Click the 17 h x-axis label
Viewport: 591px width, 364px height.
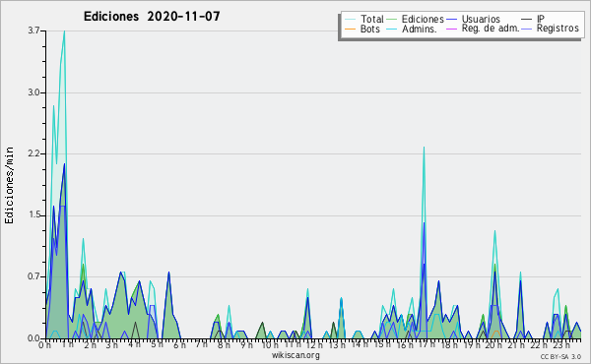tap(427, 344)
